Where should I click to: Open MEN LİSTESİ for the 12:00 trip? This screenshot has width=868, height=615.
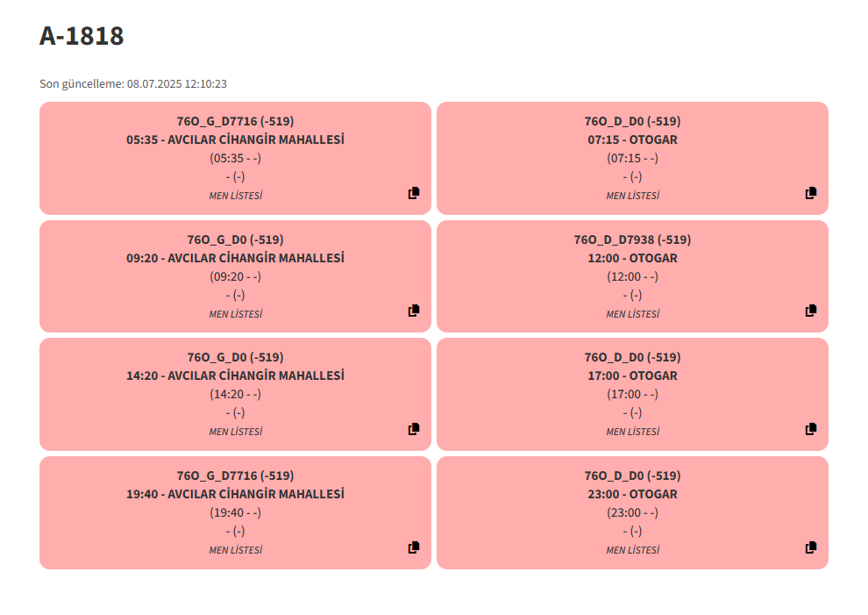click(x=632, y=314)
